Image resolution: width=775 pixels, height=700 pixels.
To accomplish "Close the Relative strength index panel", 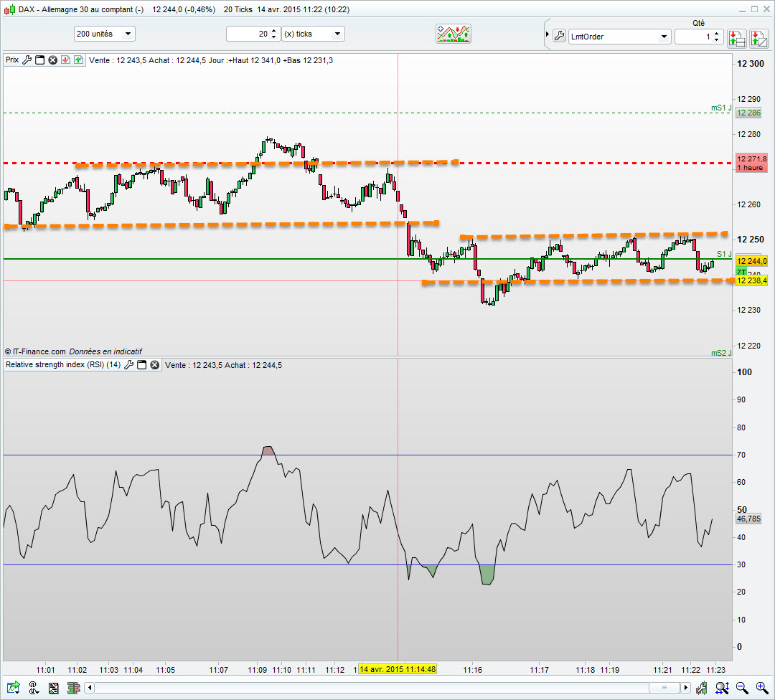I will [154, 365].
